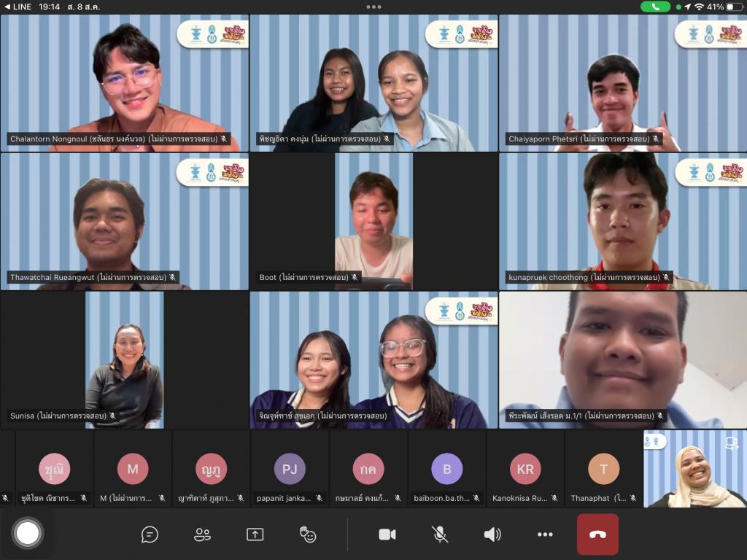
Task: Open the three-dot more options menu
Action: (545, 534)
